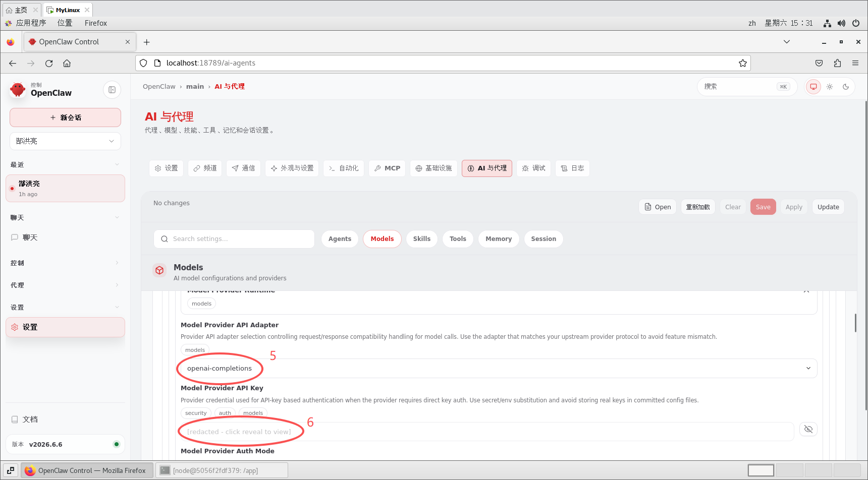Open the Firefox hamburger application menu
Screen dimensions: 868x480
(855, 63)
